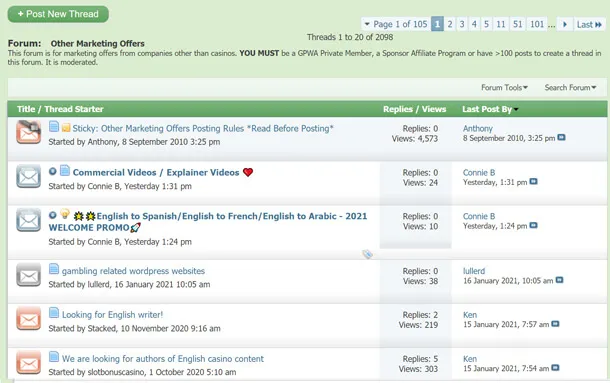The width and height of the screenshot is (610, 383).
Task: Open Ken profile in casino content row
Action: (x=470, y=359)
